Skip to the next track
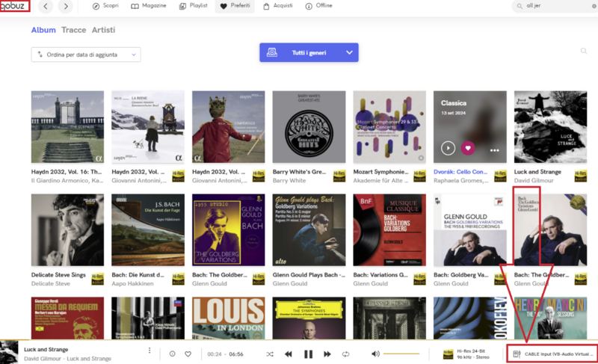The height and width of the screenshot is (364, 598). 327,354
